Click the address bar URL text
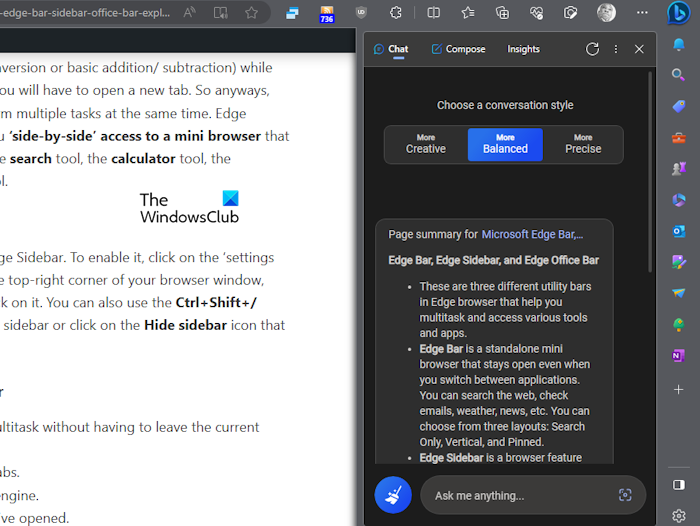Viewport: 700px width, 526px height. click(85, 13)
